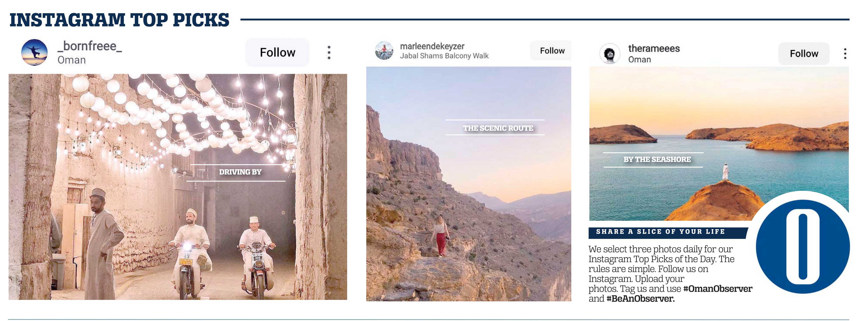Open therameees profile avatar
Viewport: 868px width, 321px height.
610,53
